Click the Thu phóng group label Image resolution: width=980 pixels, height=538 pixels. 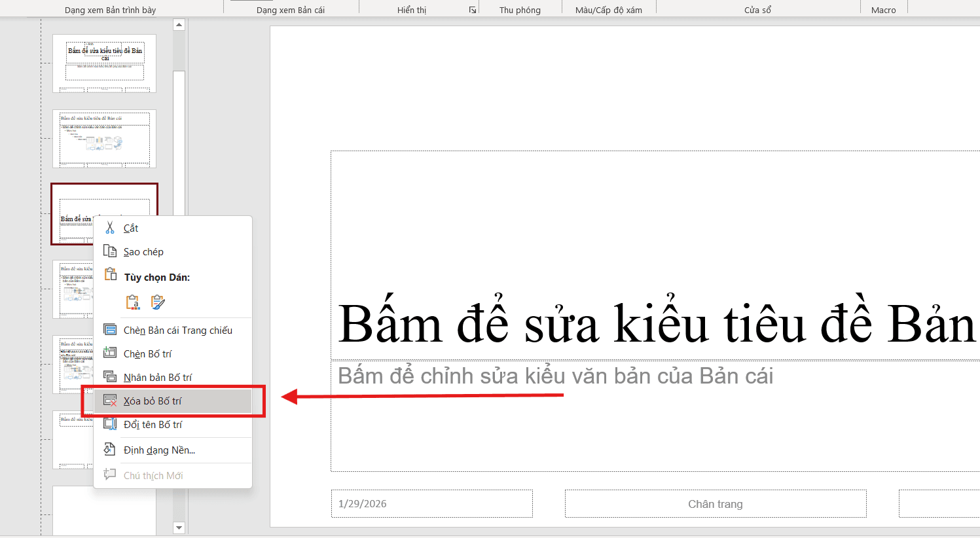[520, 9]
